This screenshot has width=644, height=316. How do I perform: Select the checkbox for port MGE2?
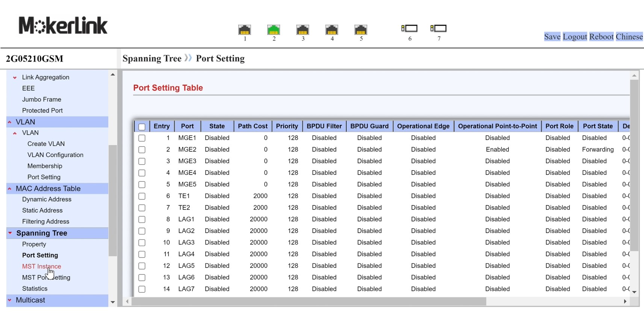tap(142, 150)
